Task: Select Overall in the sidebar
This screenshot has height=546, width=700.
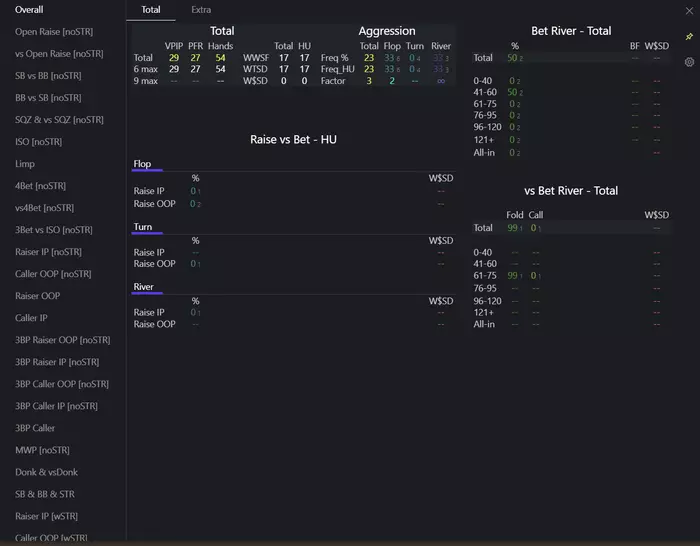Action: 29,9
